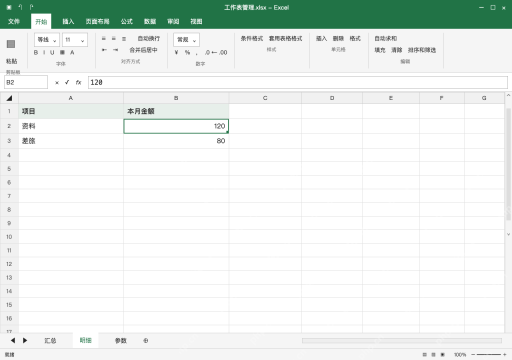The width and height of the screenshot is (512, 360).
Task: Go to the previous sheet arrow
Action: coord(13,340)
